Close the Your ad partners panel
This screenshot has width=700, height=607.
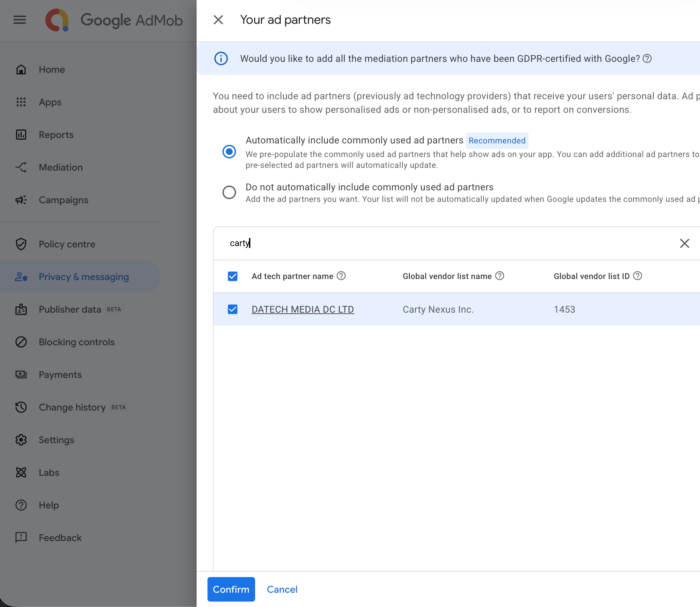pos(218,20)
